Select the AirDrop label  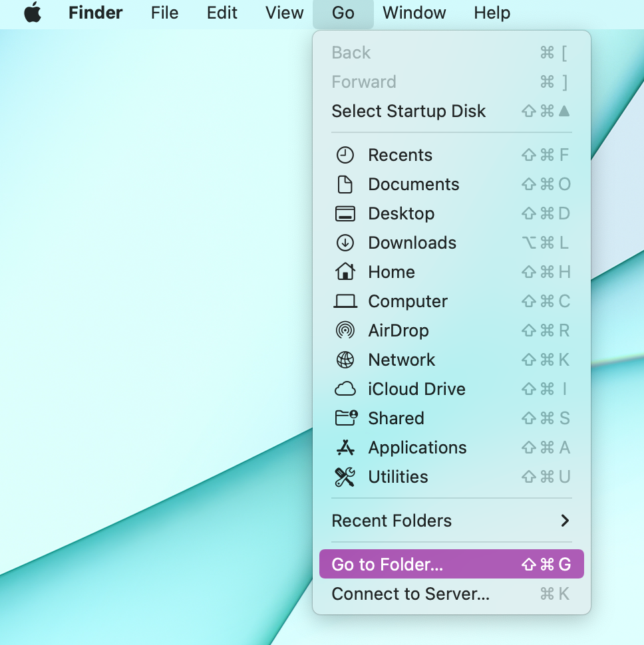(399, 330)
